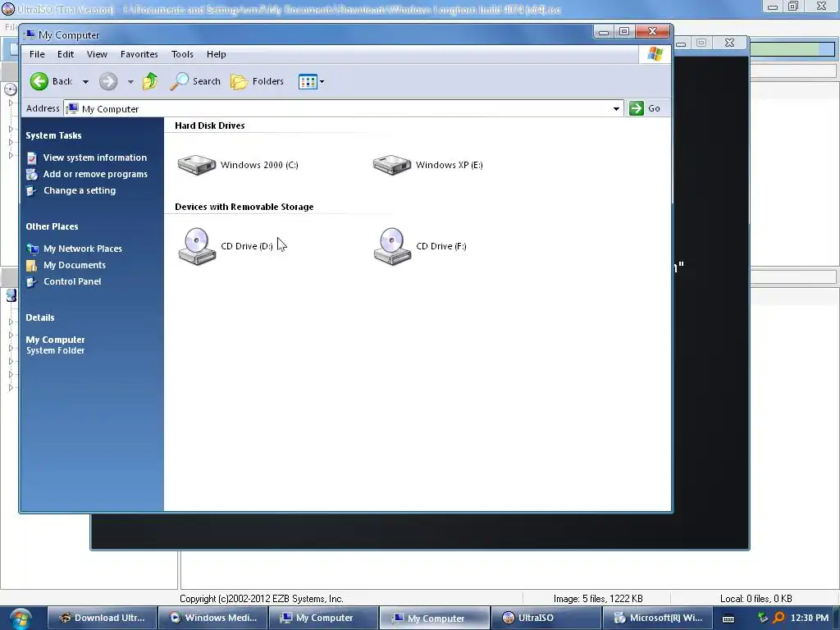
Task: Click the Start orb button
Action: 21,619
